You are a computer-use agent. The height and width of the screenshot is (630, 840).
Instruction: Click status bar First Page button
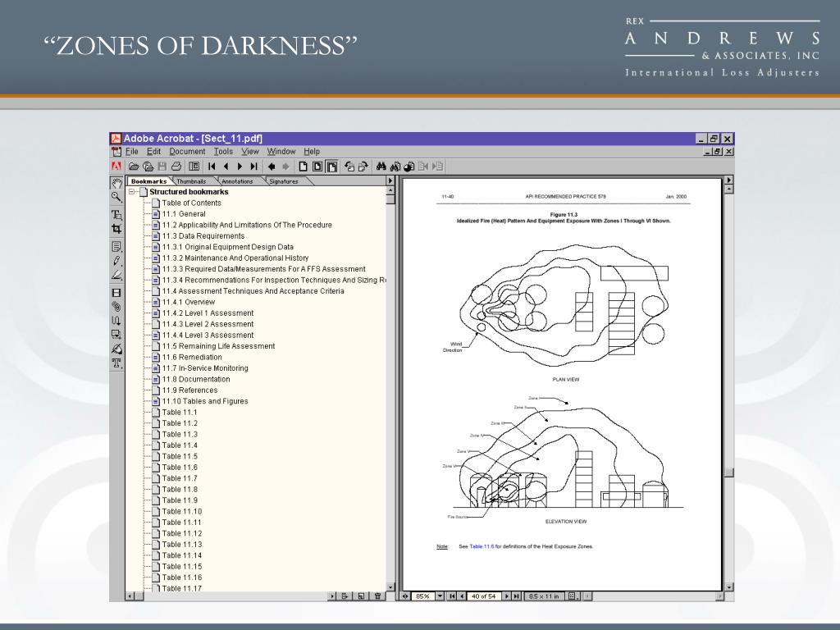point(453,596)
